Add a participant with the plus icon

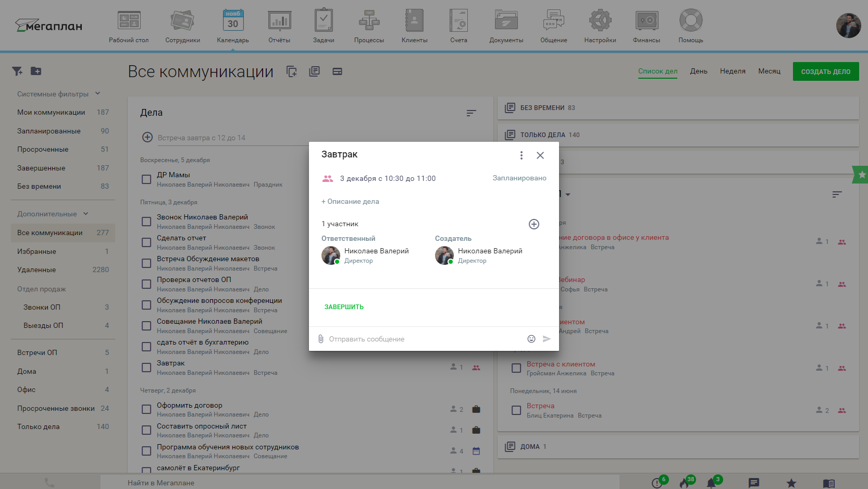534,224
